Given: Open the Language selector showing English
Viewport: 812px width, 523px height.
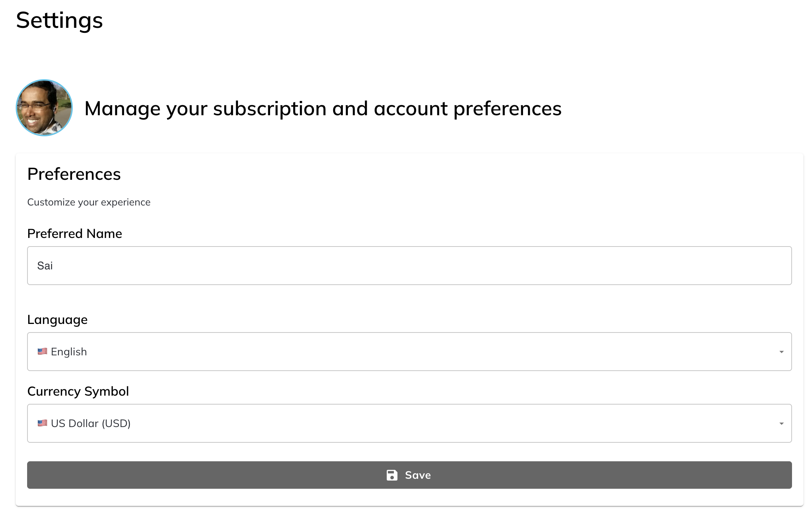Looking at the screenshot, I should pyautogui.click(x=409, y=352).
